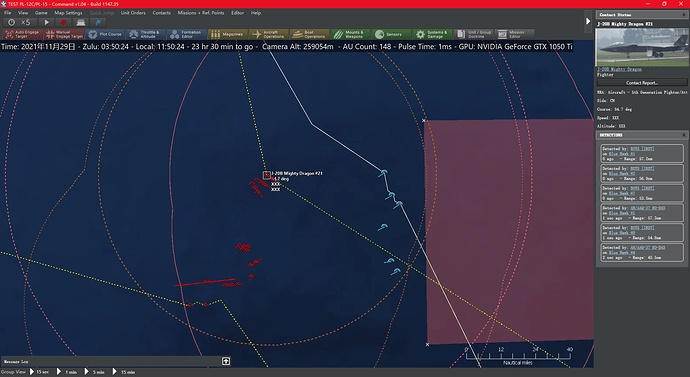Open the J-20B Mighty Dragon database link
690x377 pixels.
619,70
